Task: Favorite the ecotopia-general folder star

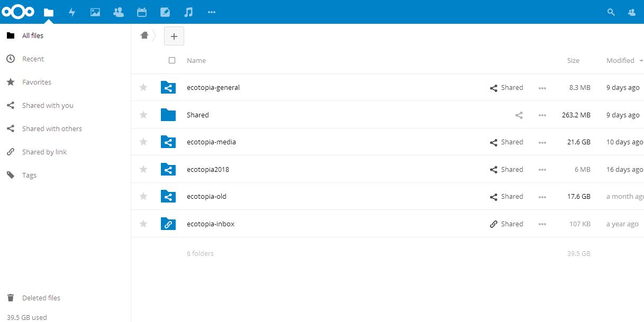Action: pos(143,87)
